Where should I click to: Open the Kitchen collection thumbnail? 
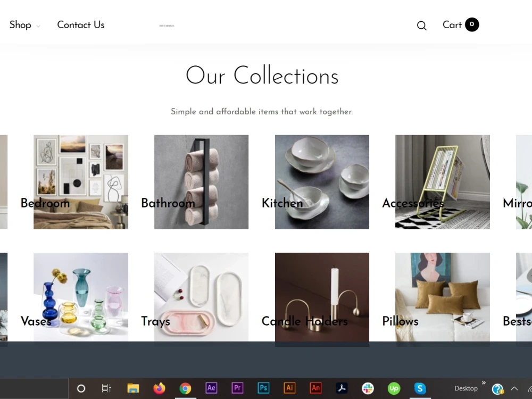coord(322,182)
